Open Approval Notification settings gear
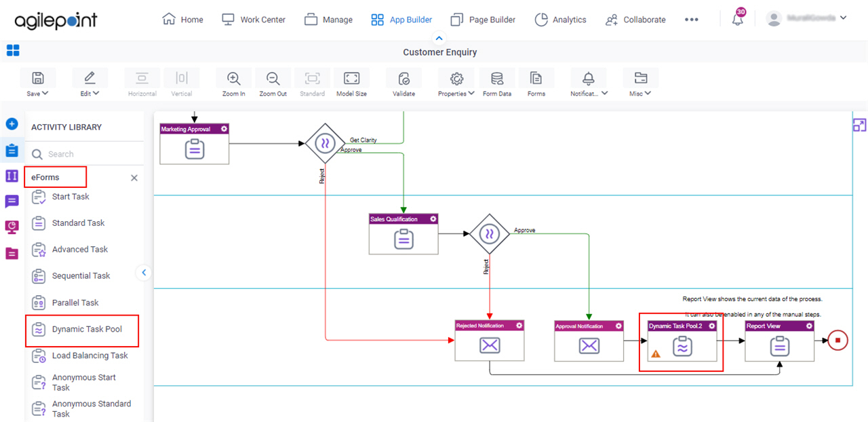 [618, 326]
